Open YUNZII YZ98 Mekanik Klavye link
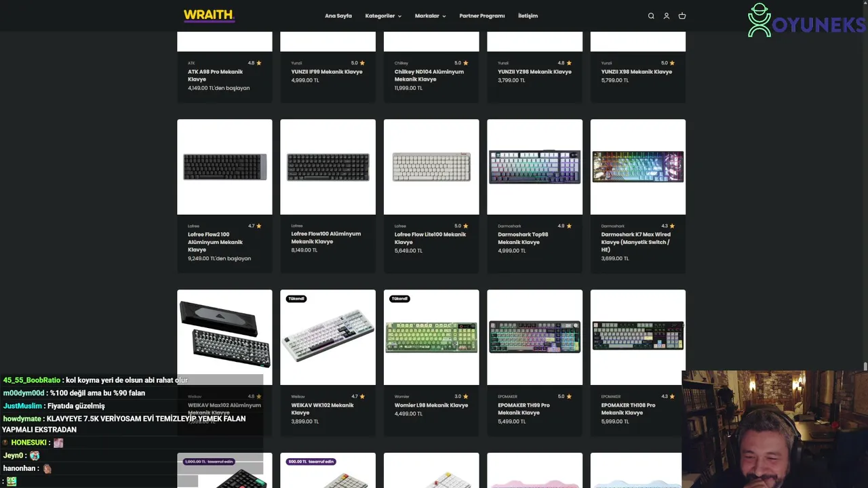 (x=534, y=72)
